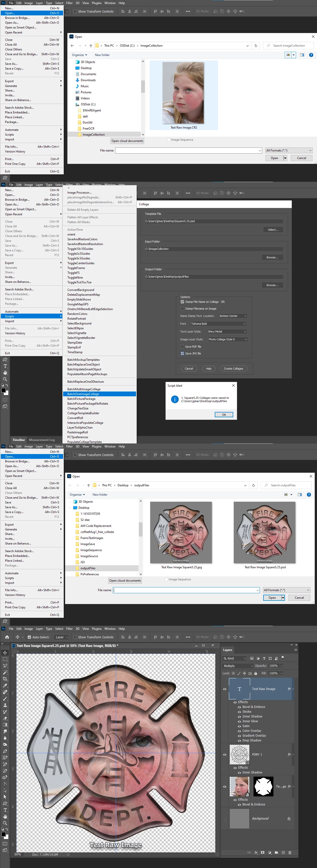The width and height of the screenshot is (317, 868).
Task: Open Image Layer Style dropdown
Action: 228,339
